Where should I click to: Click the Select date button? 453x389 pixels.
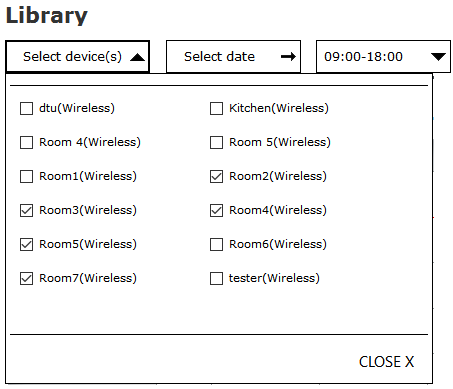tap(233, 57)
